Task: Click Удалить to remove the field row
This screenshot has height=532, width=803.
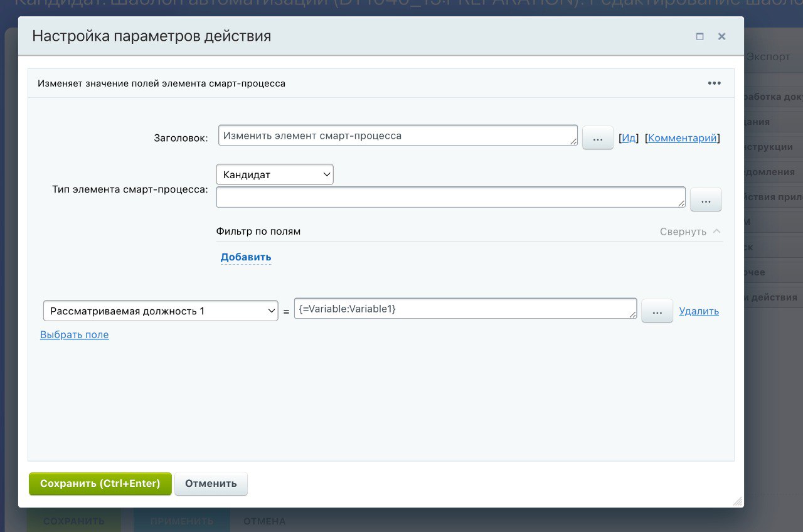Action: [x=699, y=311]
